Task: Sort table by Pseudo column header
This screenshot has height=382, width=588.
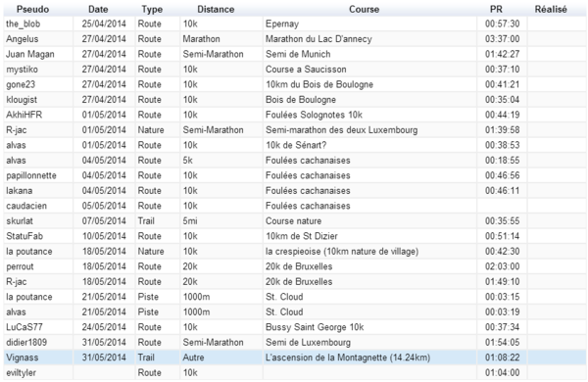Action: (32, 9)
